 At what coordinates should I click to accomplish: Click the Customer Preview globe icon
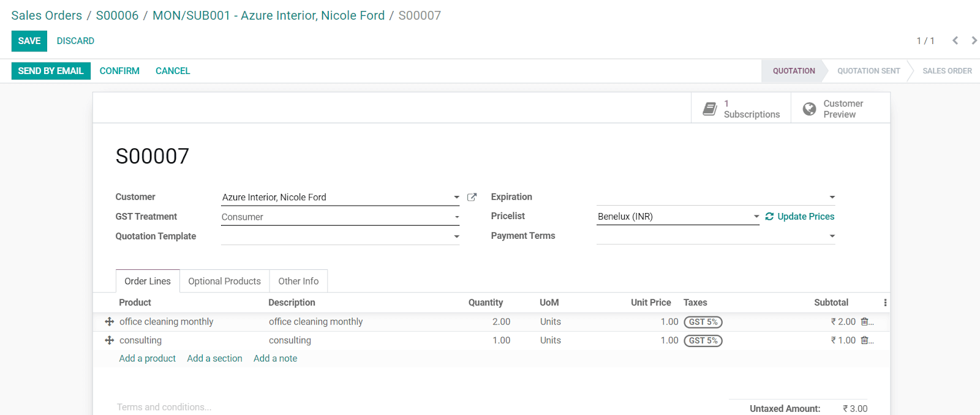click(x=809, y=109)
